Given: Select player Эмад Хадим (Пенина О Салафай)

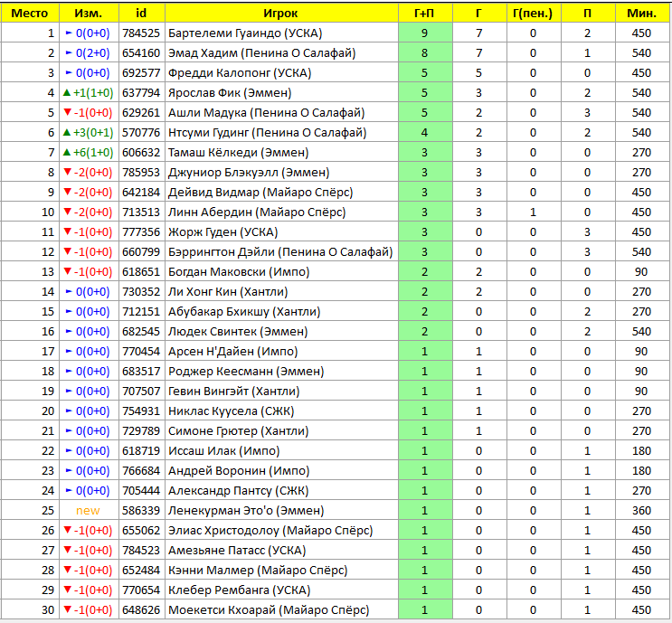Looking at the screenshot, I should tap(262, 53).
